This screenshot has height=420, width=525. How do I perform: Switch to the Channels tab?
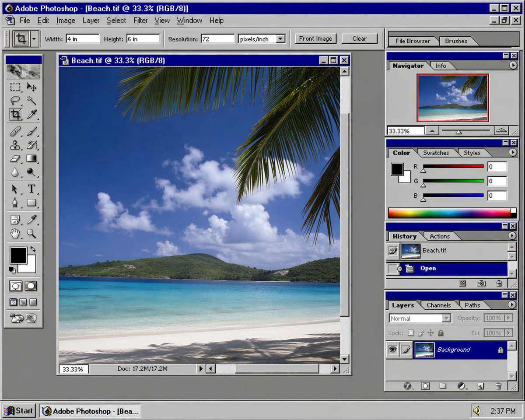tap(439, 305)
